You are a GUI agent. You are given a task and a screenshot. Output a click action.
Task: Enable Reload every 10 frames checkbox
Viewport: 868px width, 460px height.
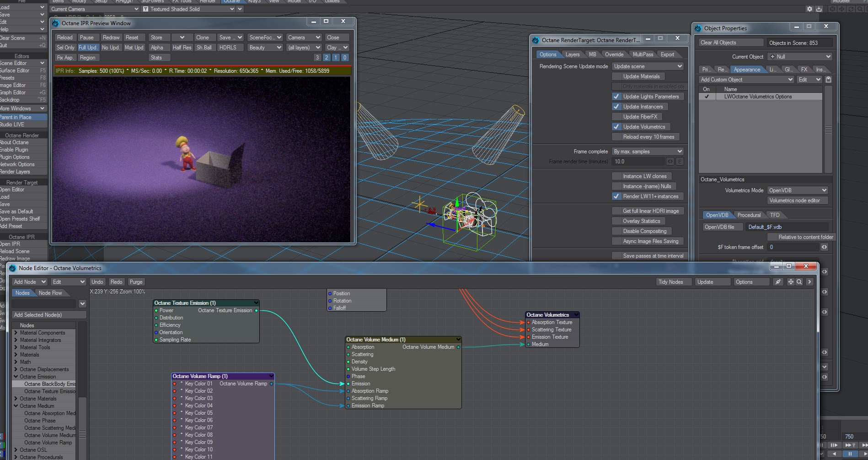coord(616,137)
